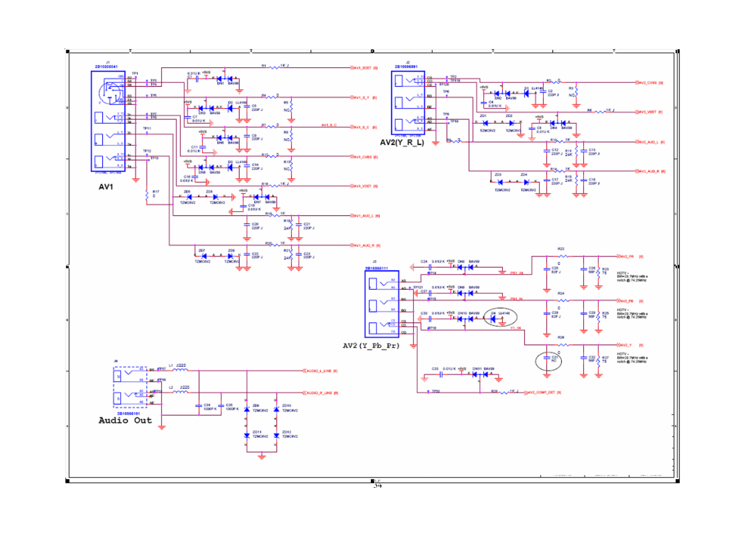Click the R1 resistor label
The width and height of the screenshot is (756, 534).
click(x=264, y=66)
